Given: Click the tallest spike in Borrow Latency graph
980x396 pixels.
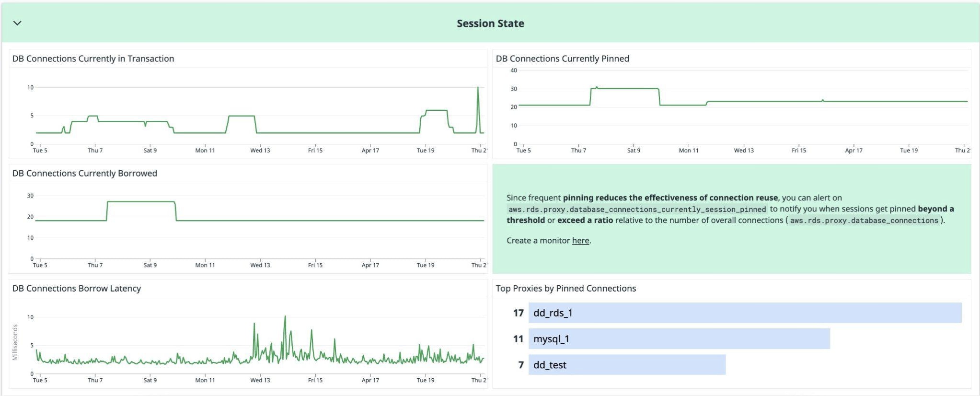Looking at the screenshot, I should click(285, 316).
